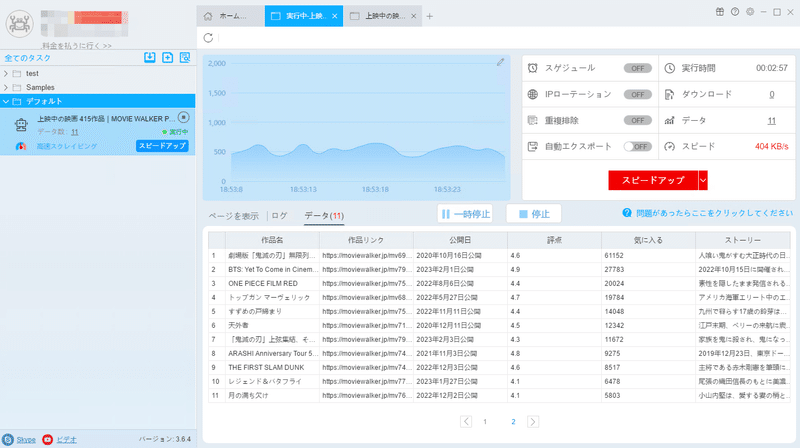800x448 pixels.
Task: Click the auto export icon
Action: click(533, 146)
